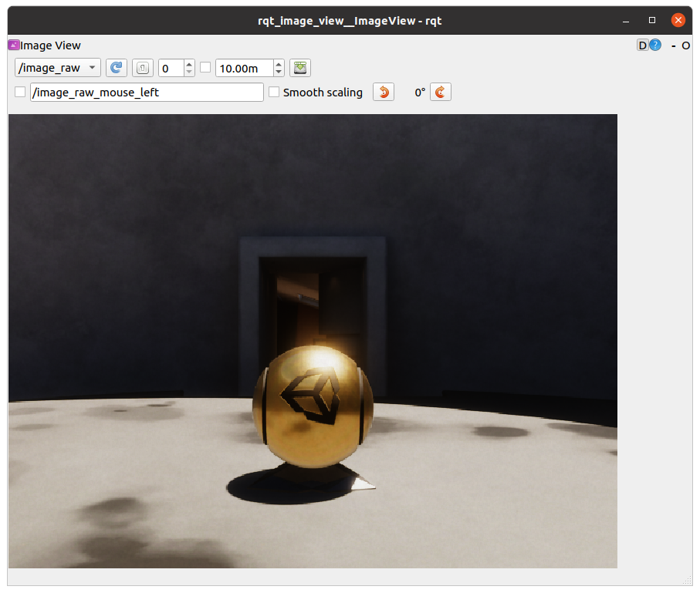Click the doorway in the camera image
The image size is (700, 593).
pos(313,308)
